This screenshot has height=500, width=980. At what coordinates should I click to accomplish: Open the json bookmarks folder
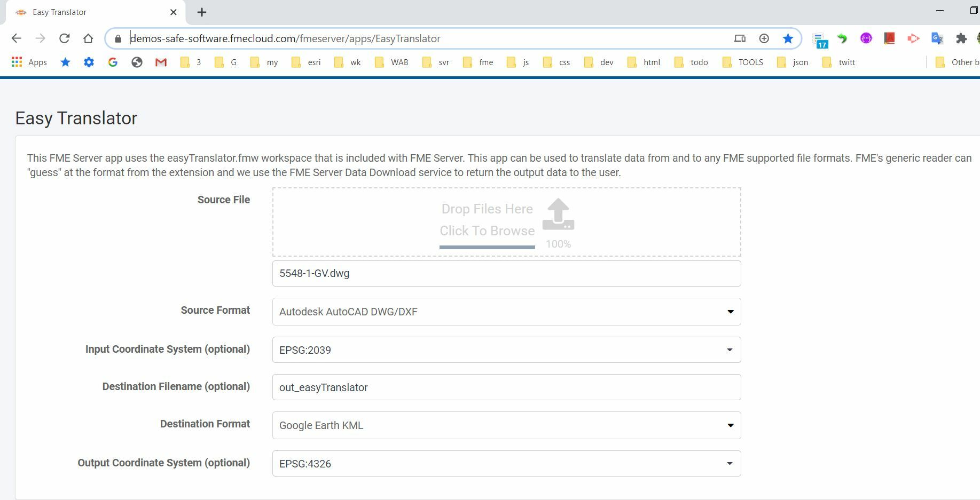tap(792, 62)
